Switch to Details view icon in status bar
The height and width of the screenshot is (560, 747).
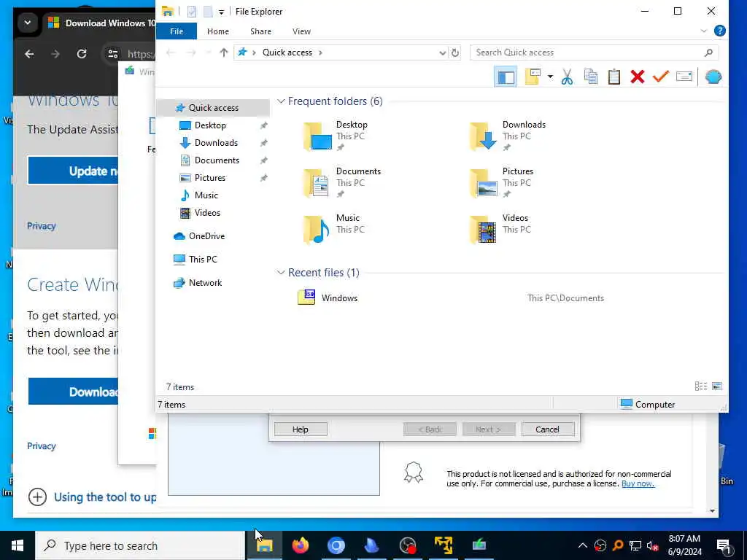(701, 386)
